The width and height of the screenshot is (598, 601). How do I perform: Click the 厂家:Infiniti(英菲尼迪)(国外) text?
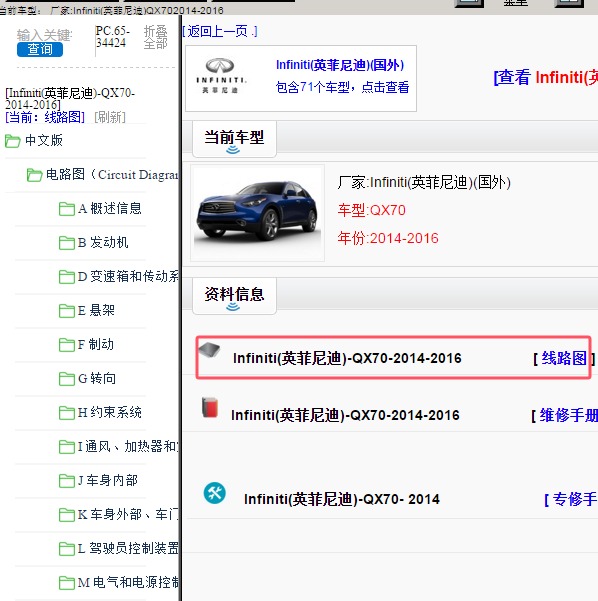click(424, 182)
